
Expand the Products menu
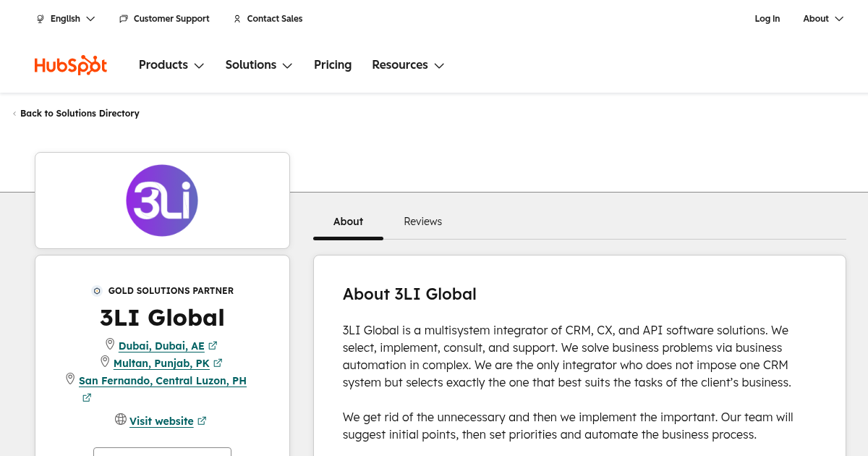[171, 65]
